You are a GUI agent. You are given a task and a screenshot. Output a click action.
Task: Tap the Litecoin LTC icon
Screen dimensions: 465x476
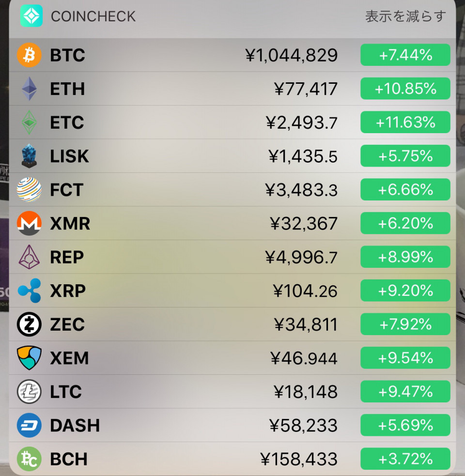[29, 392]
